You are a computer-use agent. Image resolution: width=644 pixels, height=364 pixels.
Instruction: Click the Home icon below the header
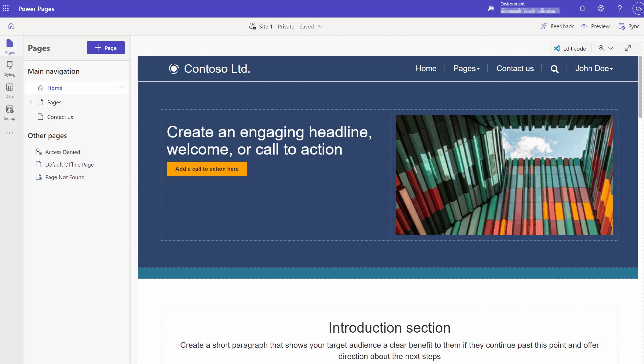(x=11, y=26)
